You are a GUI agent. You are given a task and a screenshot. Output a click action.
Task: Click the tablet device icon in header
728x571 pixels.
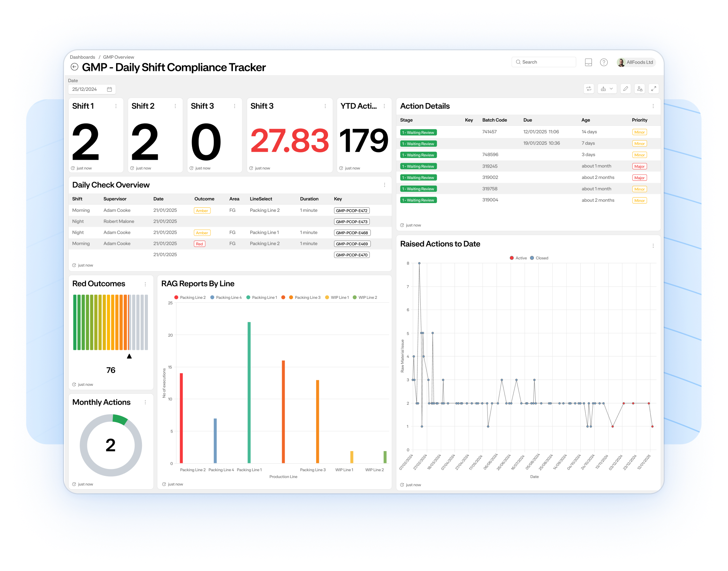[x=588, y=62]
